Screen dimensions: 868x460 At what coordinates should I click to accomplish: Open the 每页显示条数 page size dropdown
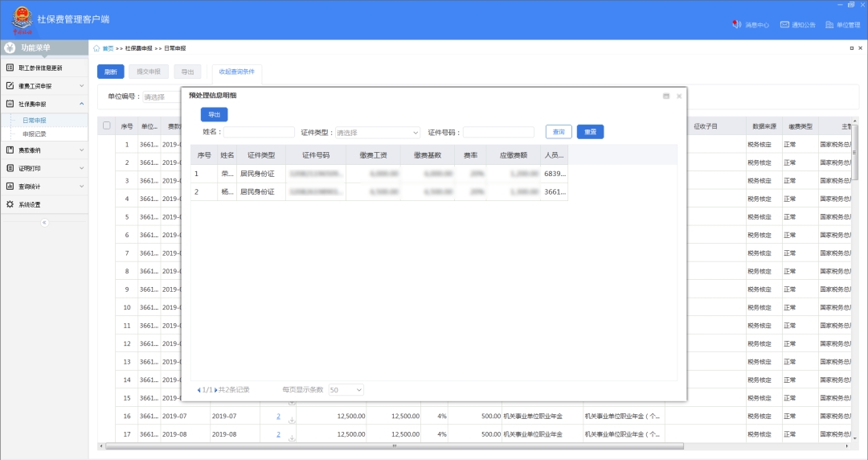346,390
